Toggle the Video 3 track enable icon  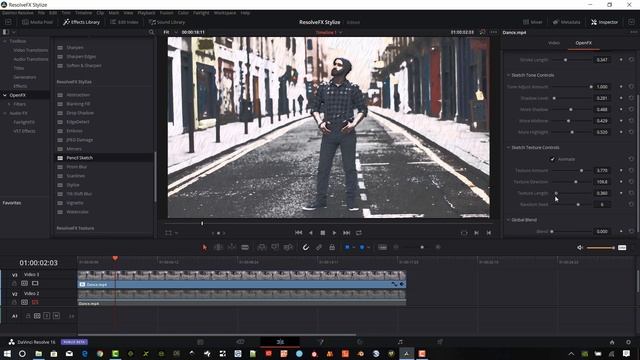coord(35,283)
